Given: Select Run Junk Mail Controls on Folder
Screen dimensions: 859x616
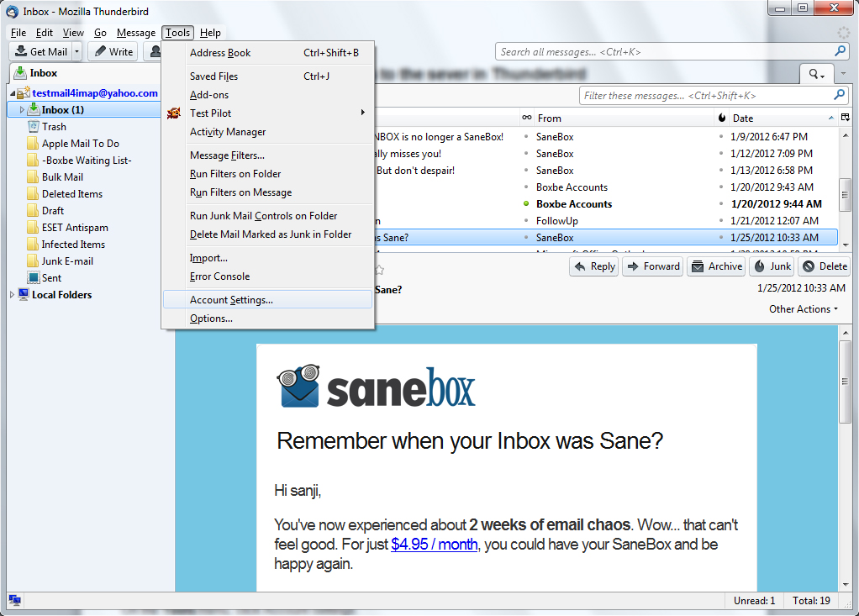Looking at the screenshot, I should coord(268,216).
